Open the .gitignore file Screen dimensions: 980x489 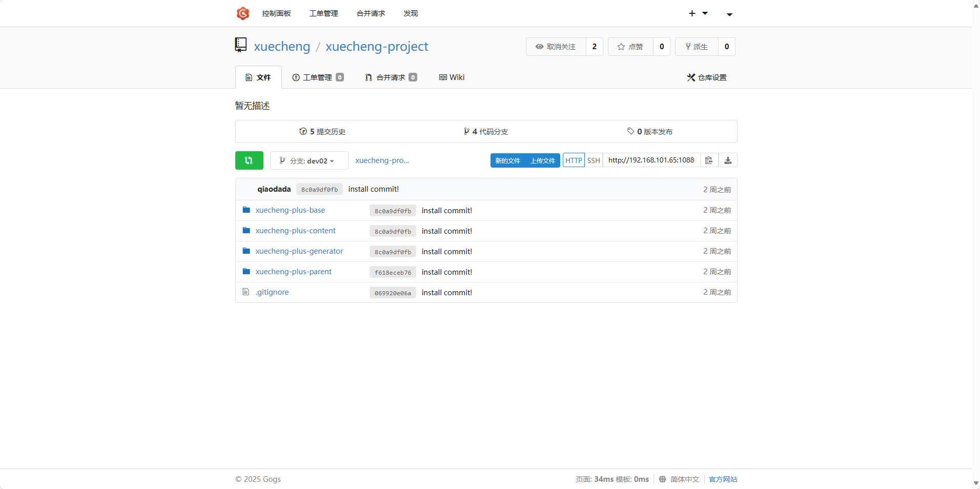click(x=272, y=292)
